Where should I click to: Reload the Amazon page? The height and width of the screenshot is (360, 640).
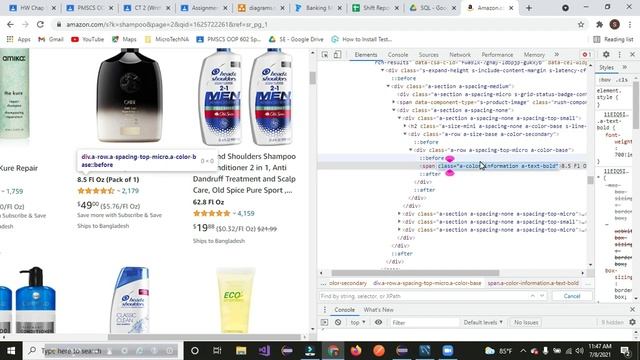[40, 24]
